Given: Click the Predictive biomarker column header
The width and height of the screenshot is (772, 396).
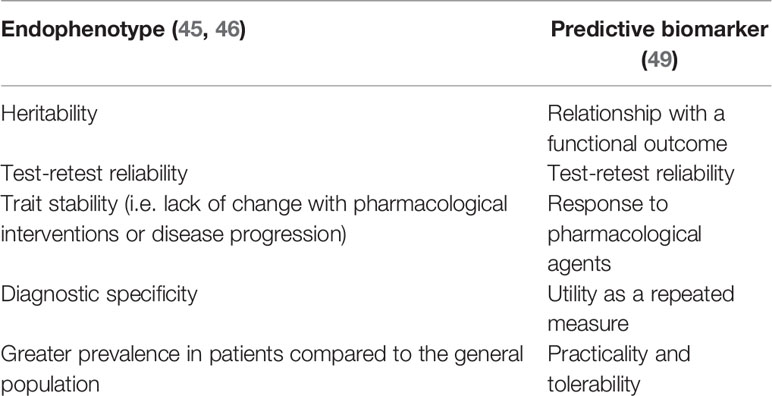Looking at the screenshot, I should click(x=660, y=46).
